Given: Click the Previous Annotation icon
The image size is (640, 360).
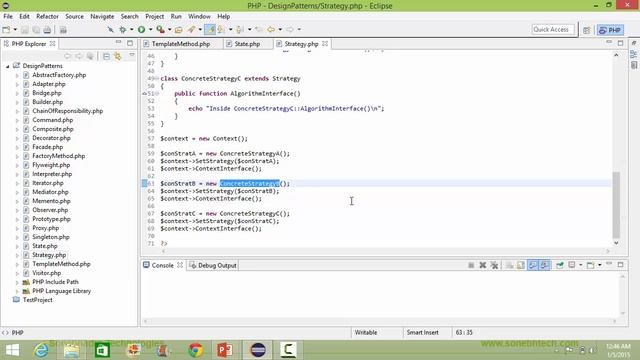Looking at the screenshot, I should tap(240, 29).
